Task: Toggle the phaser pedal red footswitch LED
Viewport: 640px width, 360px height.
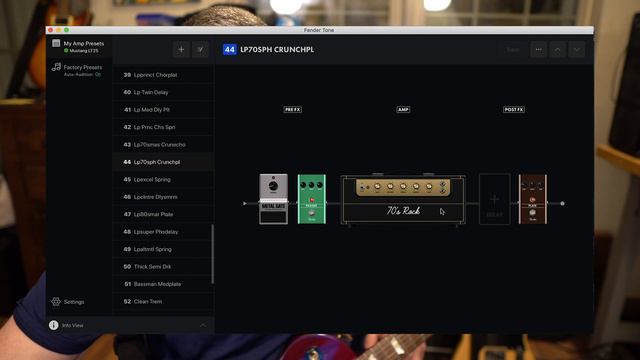Action: (312, 200)
